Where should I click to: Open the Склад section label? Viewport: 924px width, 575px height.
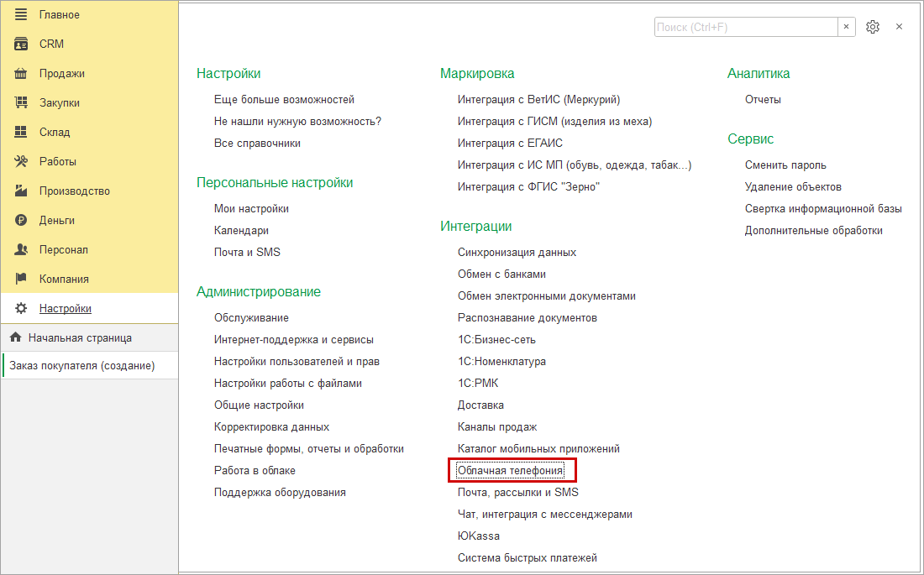(55, 132)
